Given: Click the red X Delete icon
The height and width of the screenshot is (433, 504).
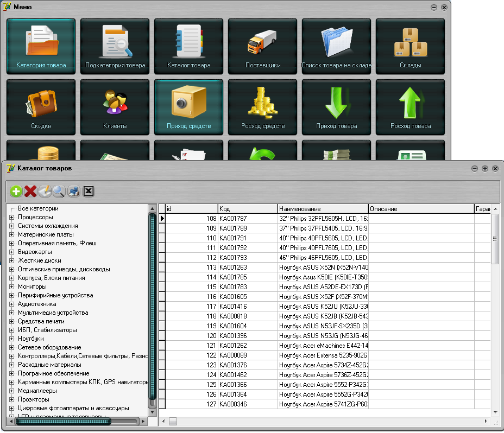Looking at the screenshot, I should 30,191.
